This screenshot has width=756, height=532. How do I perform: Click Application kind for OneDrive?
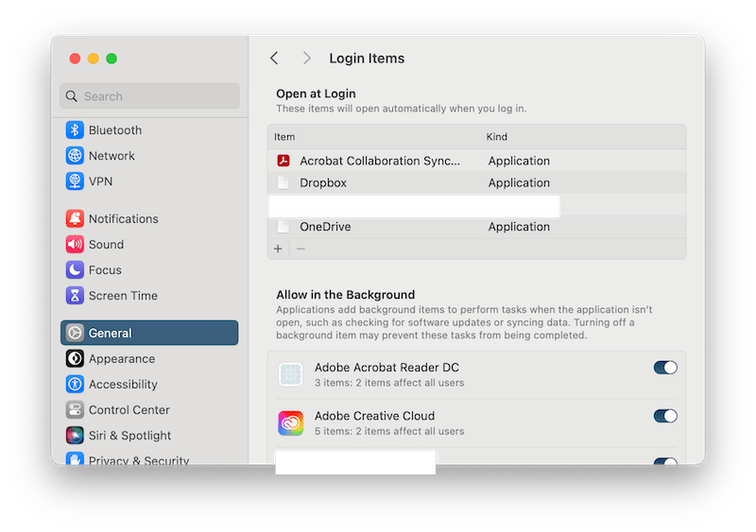click(x=519, y=227)
